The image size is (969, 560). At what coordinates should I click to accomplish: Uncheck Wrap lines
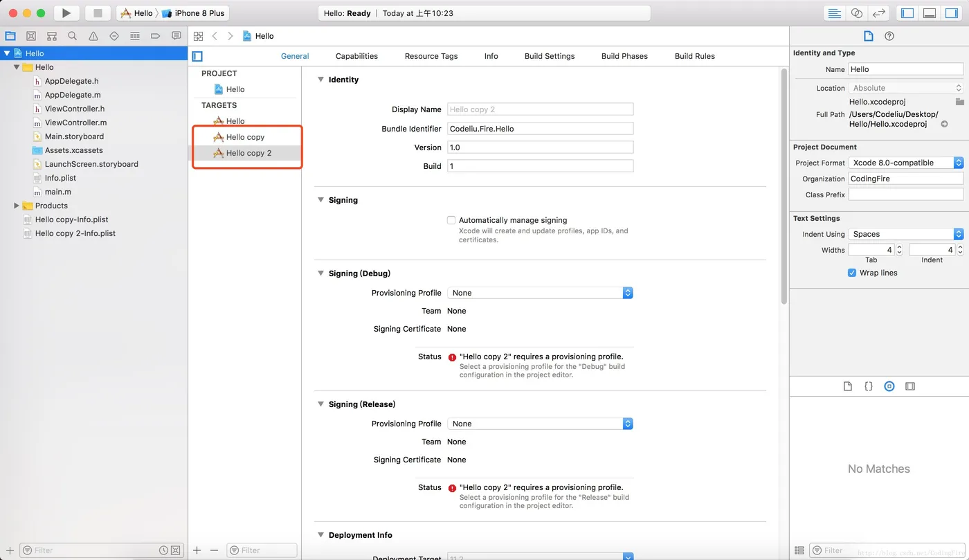pos(852,273)
